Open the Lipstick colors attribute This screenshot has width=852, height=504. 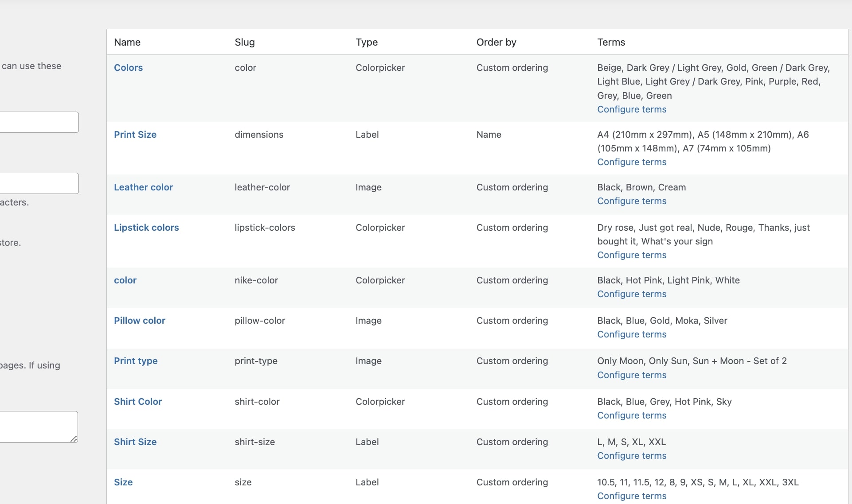click(x=146, y=228)
